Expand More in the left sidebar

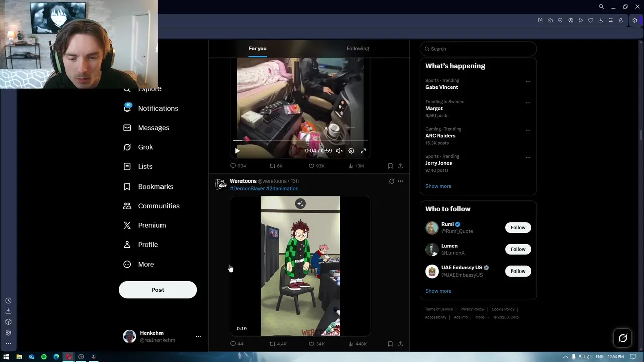coord(139,264)
